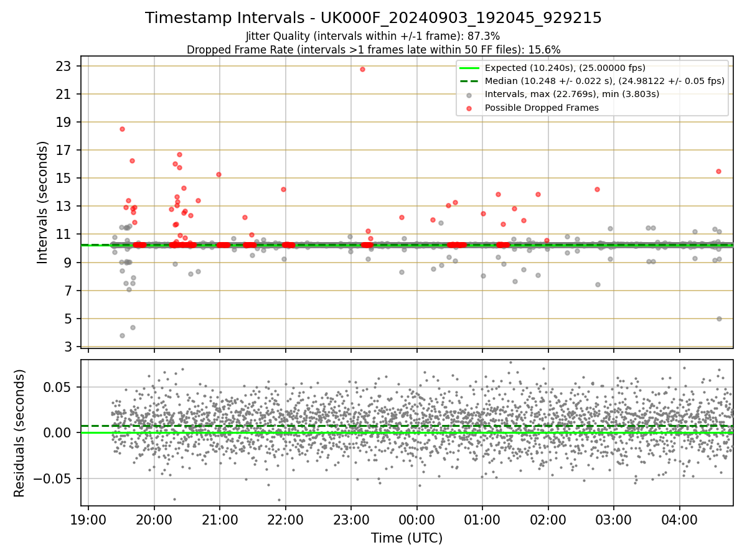Click the dashed green Median line sample in legend

[x=469, y=81]
